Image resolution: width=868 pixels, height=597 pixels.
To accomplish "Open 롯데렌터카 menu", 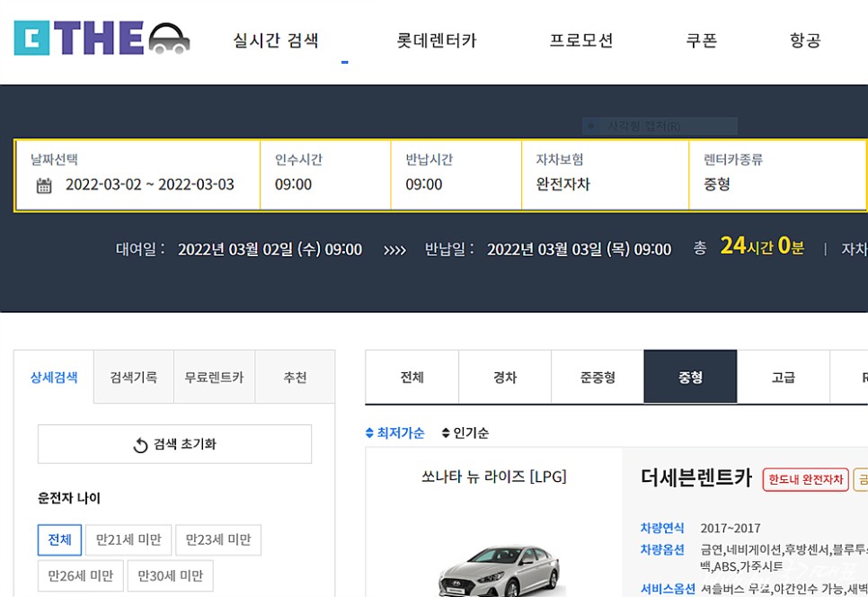I will (x=436, y=40).
